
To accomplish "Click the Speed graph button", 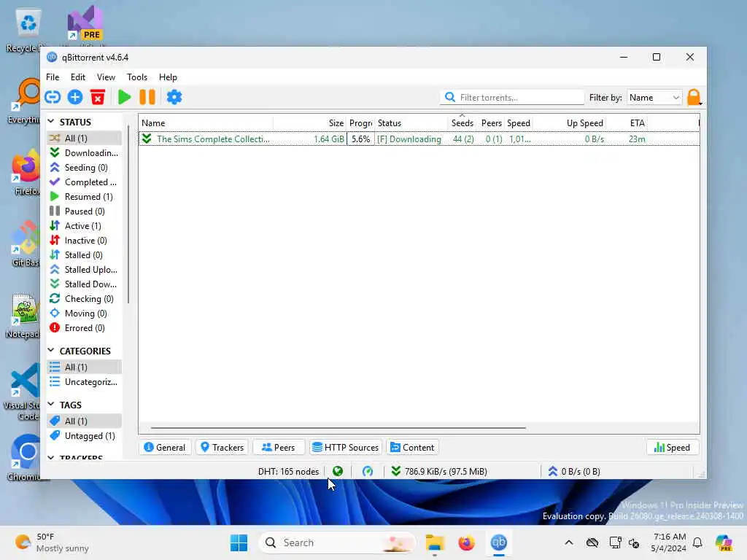I will 672,448.
